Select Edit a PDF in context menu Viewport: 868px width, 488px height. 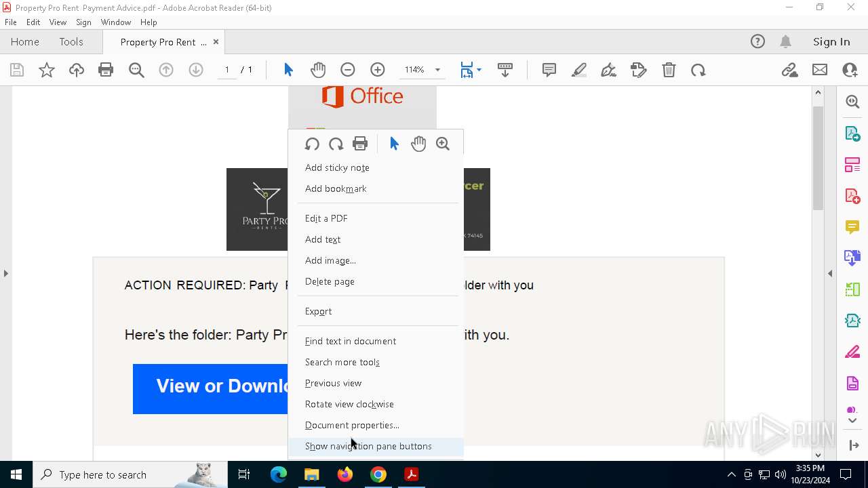coord(376,218)
